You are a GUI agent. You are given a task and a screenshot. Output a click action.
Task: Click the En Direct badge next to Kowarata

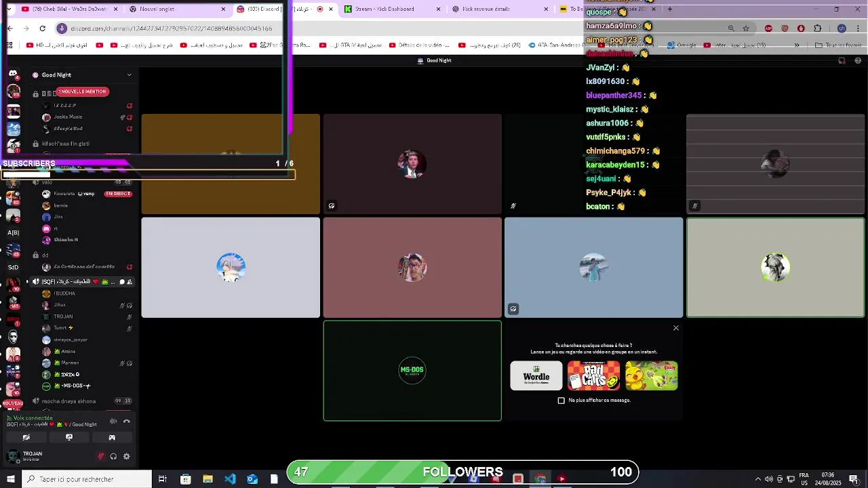(x=118, y=194)
